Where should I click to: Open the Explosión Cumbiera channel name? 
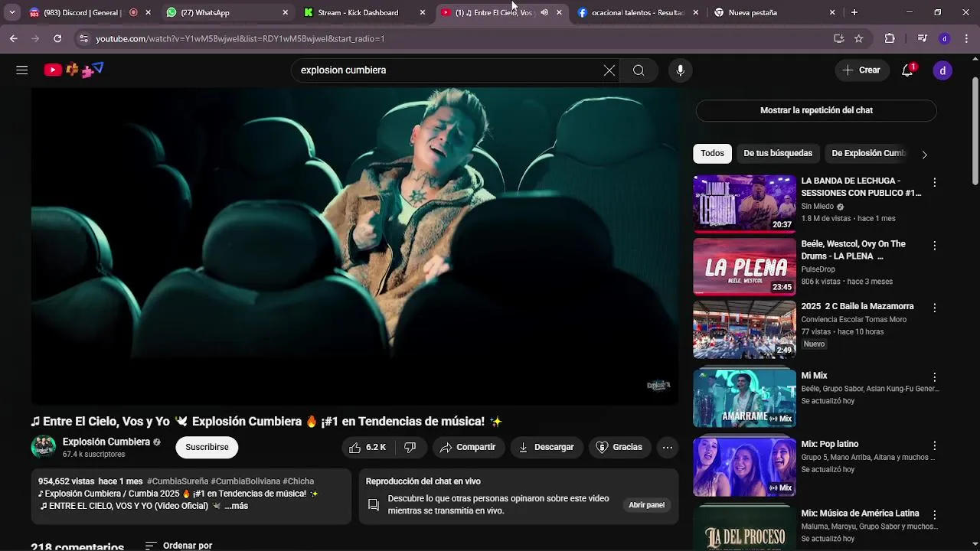click(x=106, y=442)
